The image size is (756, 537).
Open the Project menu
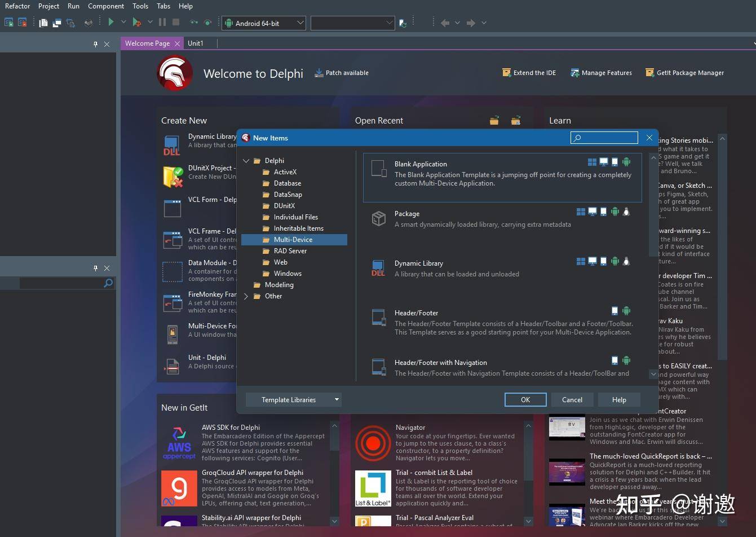click(x=48, y=6)
